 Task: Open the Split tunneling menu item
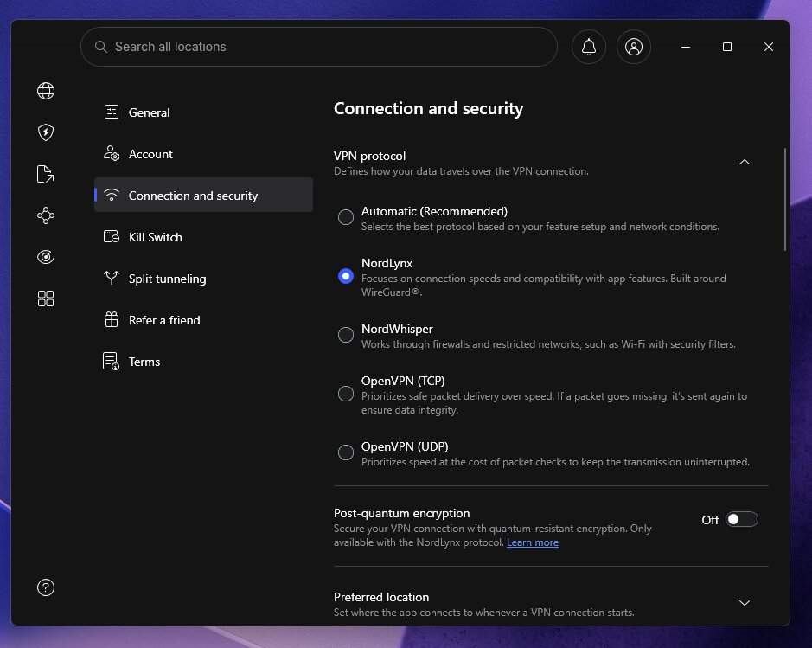pos(203,279)
